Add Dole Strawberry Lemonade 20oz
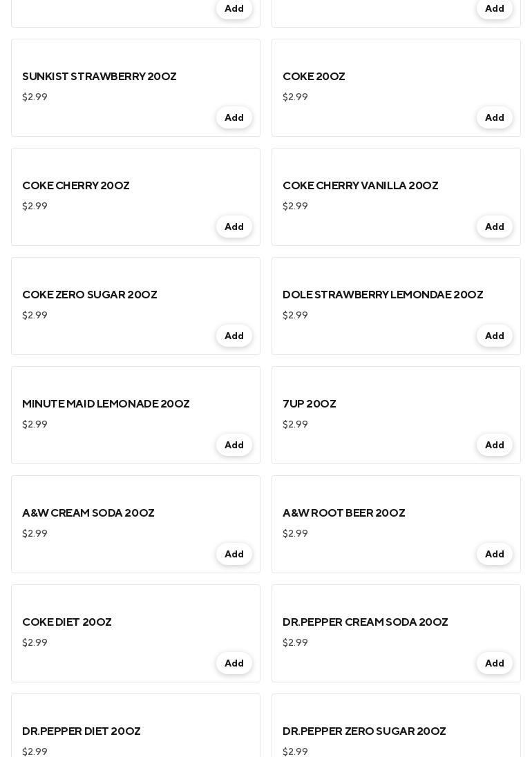Image resolution: width=532 pixels, height=757 pixels. click(494, 336)
